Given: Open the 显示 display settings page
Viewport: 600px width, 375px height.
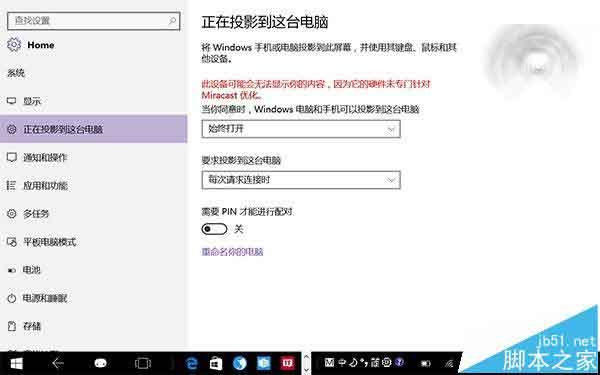Looking at the screenshot, I should (94, 101).
